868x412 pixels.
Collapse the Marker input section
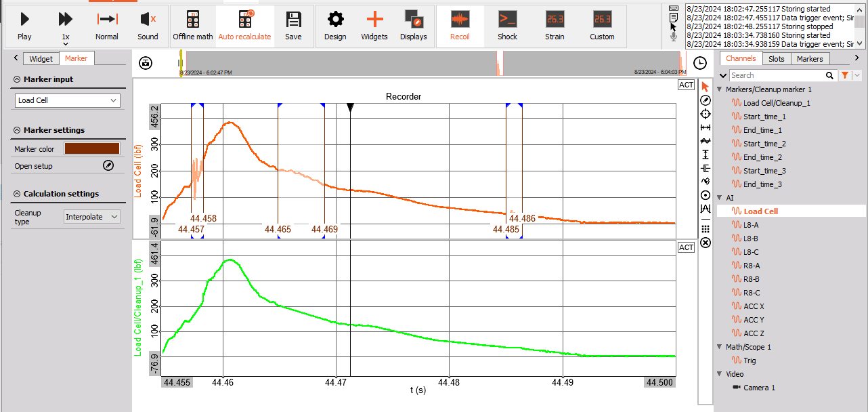16,79
